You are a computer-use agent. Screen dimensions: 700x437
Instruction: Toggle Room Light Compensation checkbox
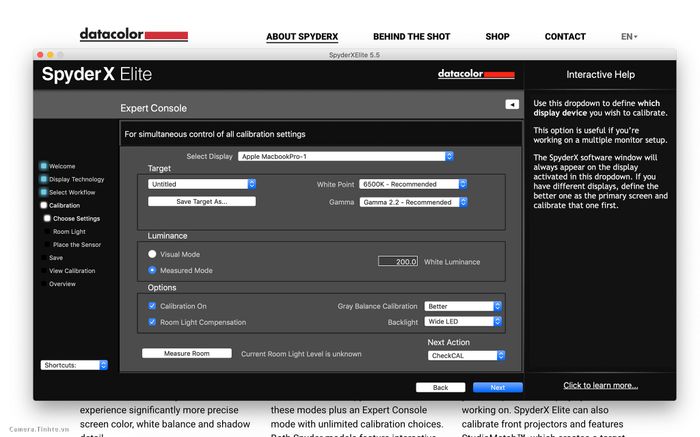click(x=152, y=322)
